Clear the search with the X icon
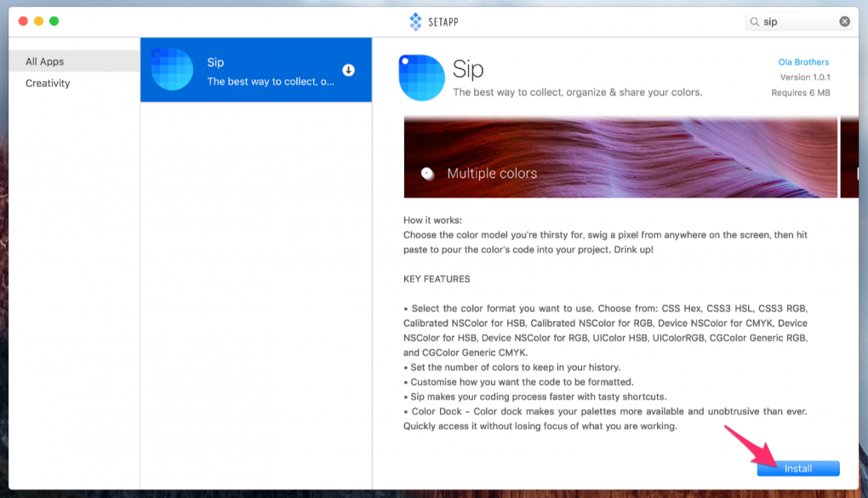Viewport: 868px width, 498px height. tap(844, 22)
